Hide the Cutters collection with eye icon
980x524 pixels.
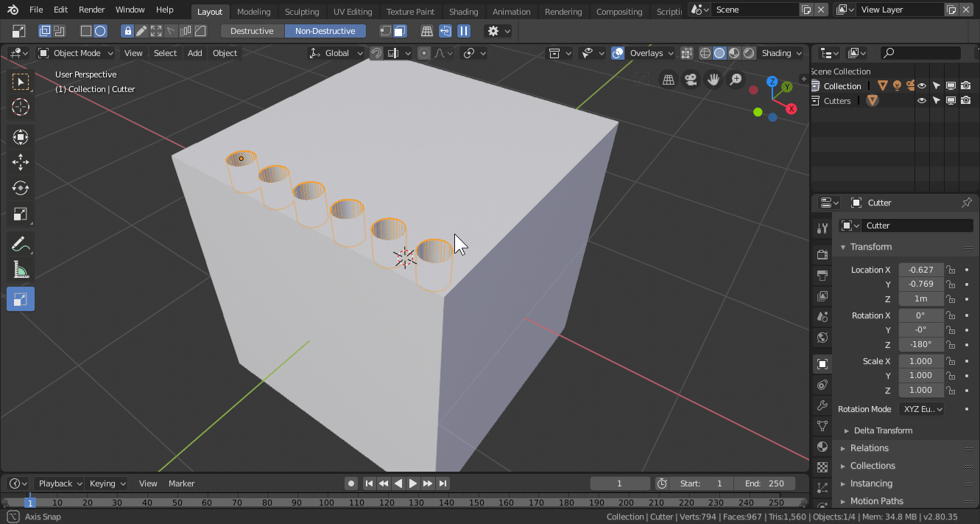point(921,101)
